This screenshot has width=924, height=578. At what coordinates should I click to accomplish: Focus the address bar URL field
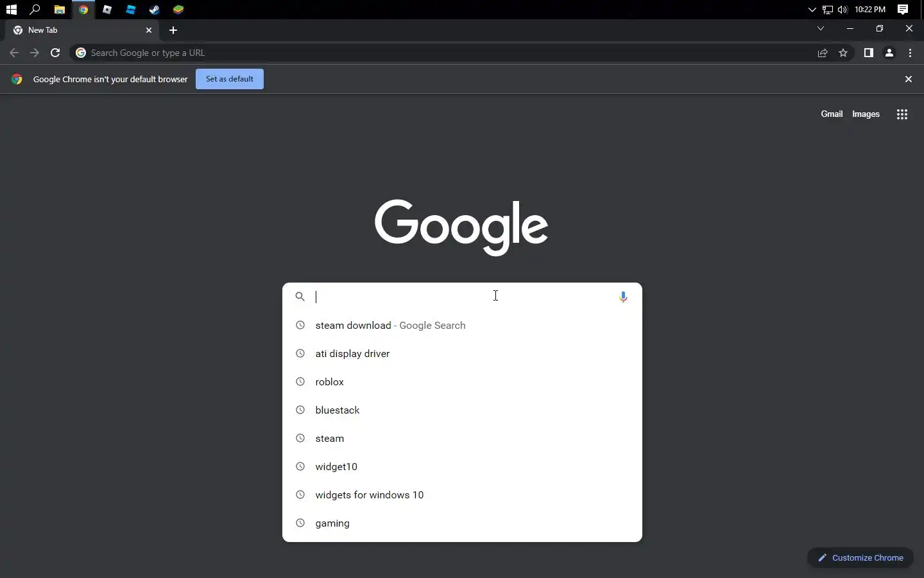click(449, 53)
